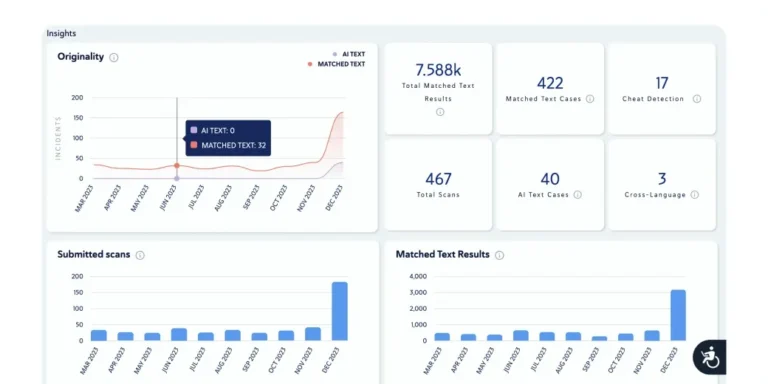This screenshot has height=384, width=768.
Task: Click the 4,000 axis value in Matched Text Results
Action: pos(418,276)
